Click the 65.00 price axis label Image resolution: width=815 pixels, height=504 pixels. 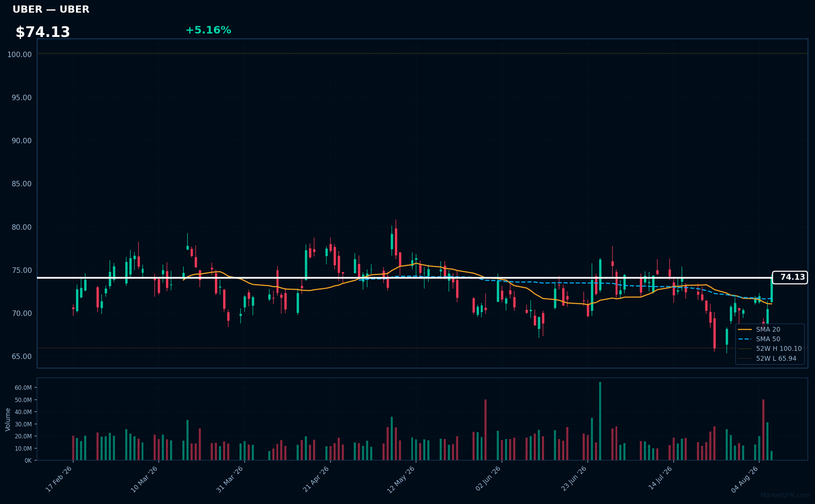(22, 357)
